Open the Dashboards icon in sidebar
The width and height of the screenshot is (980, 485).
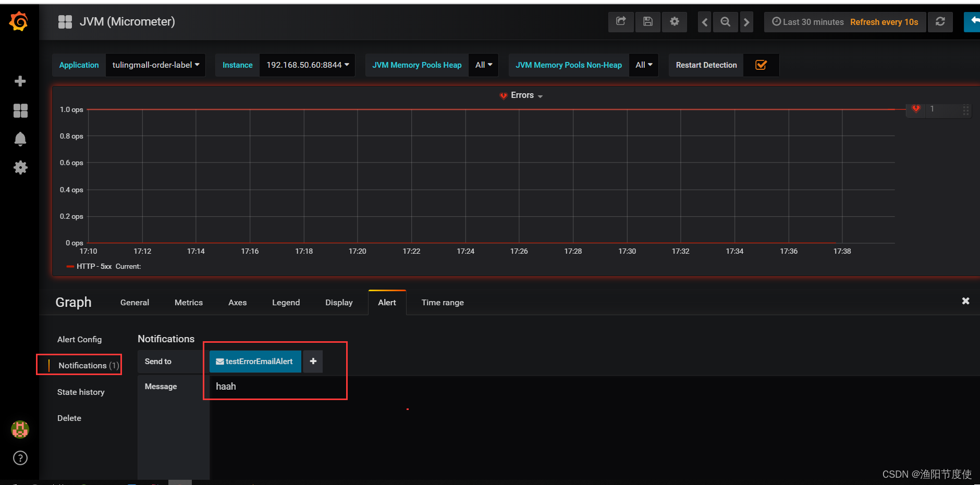(20, 110)
